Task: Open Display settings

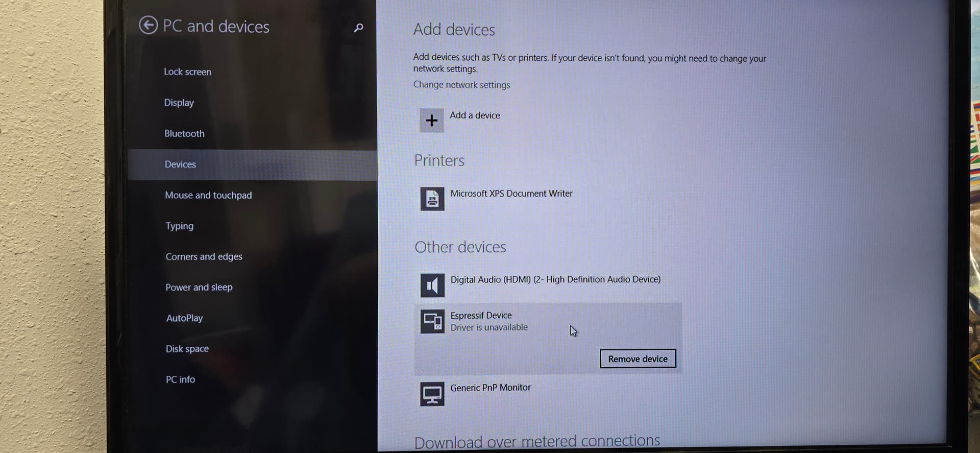Action: click(179, 103)
